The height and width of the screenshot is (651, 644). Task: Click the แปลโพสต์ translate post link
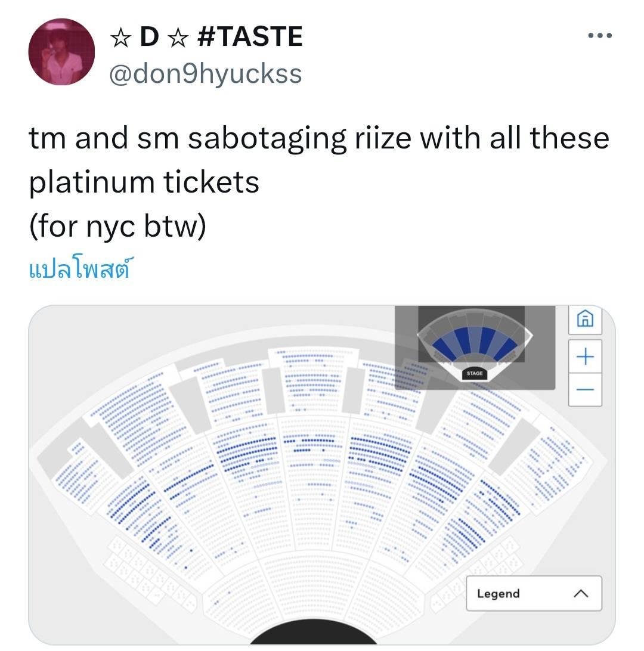(79, 269)
